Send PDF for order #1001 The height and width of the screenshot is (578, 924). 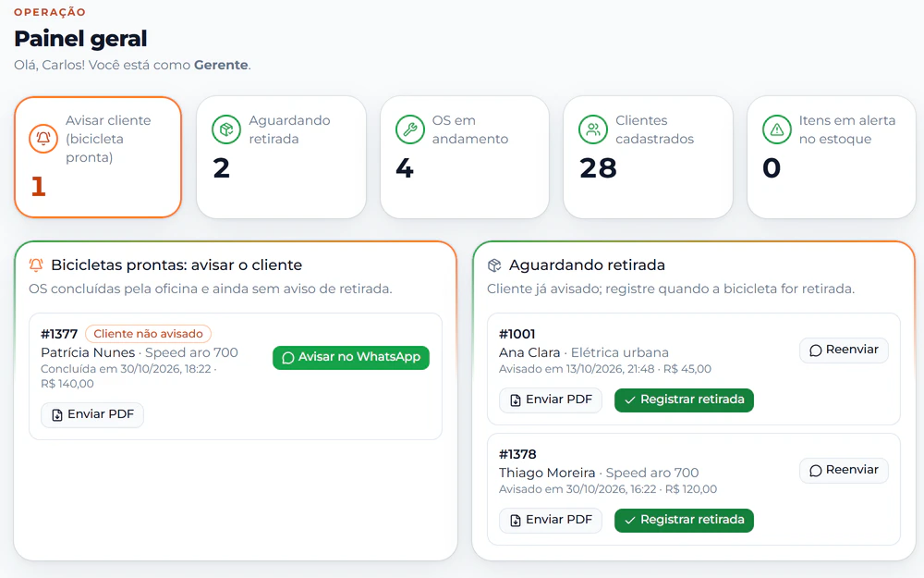pyautogui.click(x=551, y=400)
